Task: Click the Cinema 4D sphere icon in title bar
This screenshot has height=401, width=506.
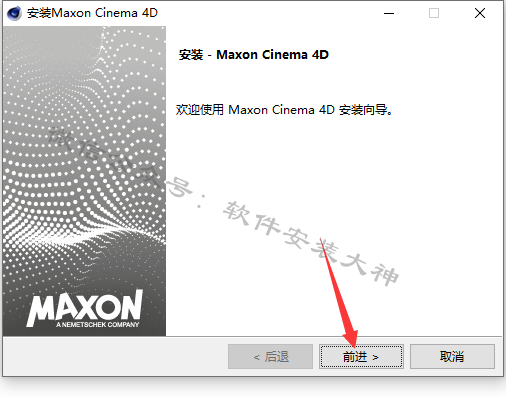Action: [x=14, y=13]
